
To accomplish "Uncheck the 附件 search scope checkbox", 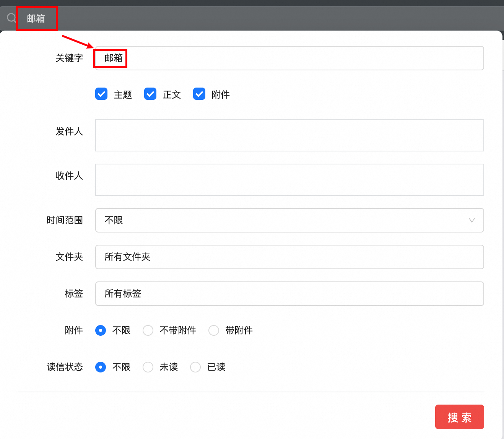I will click(199, 94).
